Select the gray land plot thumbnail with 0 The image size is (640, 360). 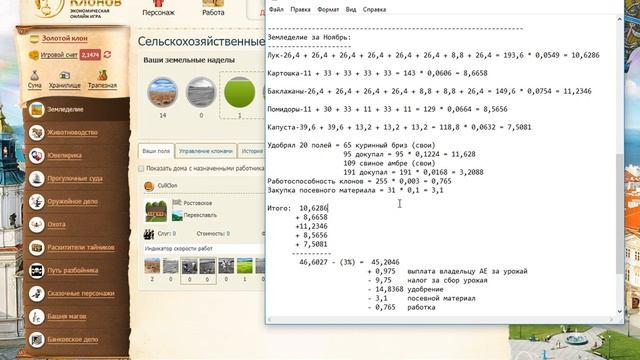[x=201, y=92]
